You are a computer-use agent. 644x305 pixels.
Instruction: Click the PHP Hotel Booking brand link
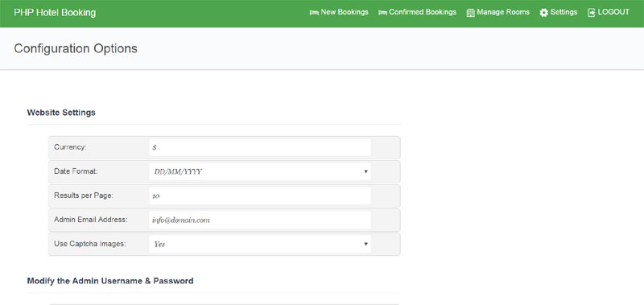point(55,13)
